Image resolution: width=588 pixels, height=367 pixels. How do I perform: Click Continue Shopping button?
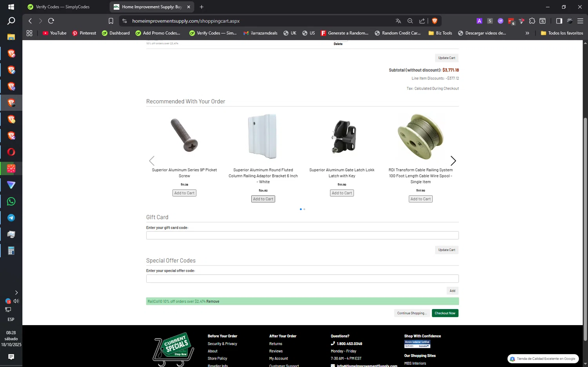[412, 313]
